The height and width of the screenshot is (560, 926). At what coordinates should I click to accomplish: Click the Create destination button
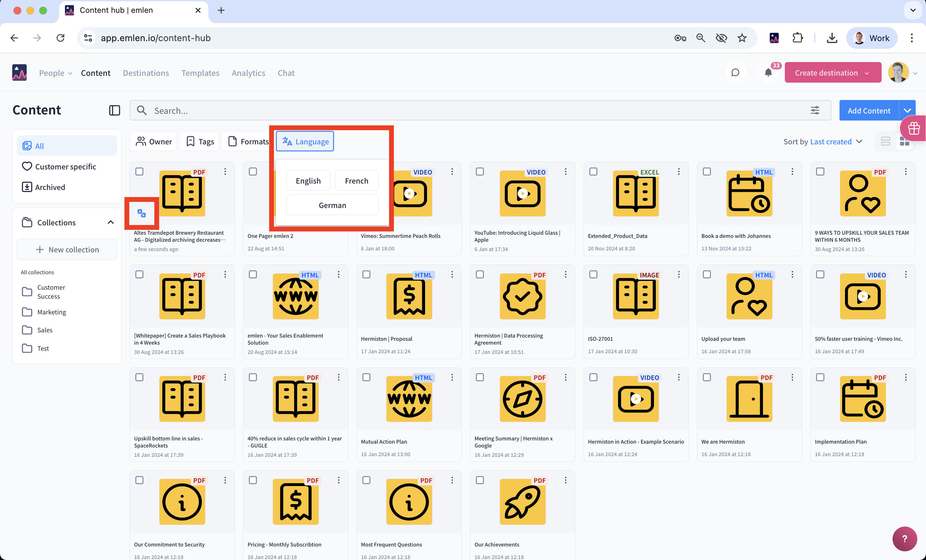pos(826,73)
